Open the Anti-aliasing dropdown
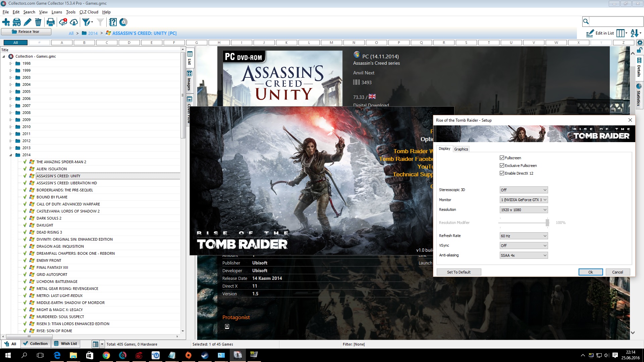Screen dimensions: 644x362 point(524,255)
